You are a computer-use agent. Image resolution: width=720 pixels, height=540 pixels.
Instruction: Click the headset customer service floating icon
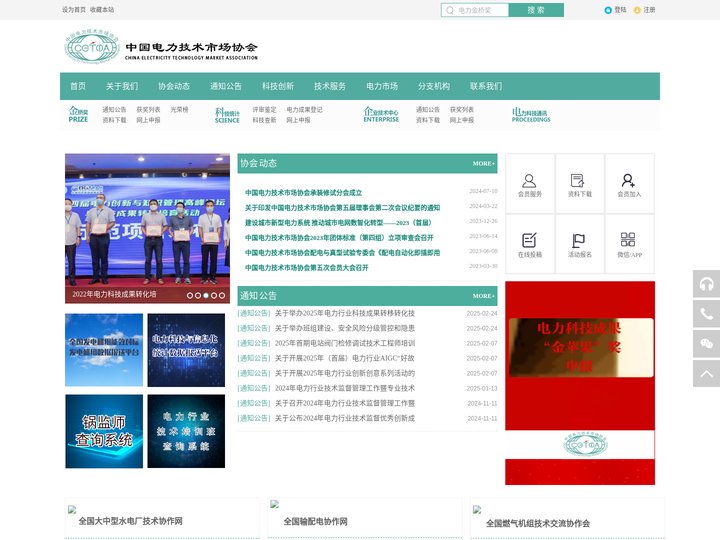pos(706,284)
